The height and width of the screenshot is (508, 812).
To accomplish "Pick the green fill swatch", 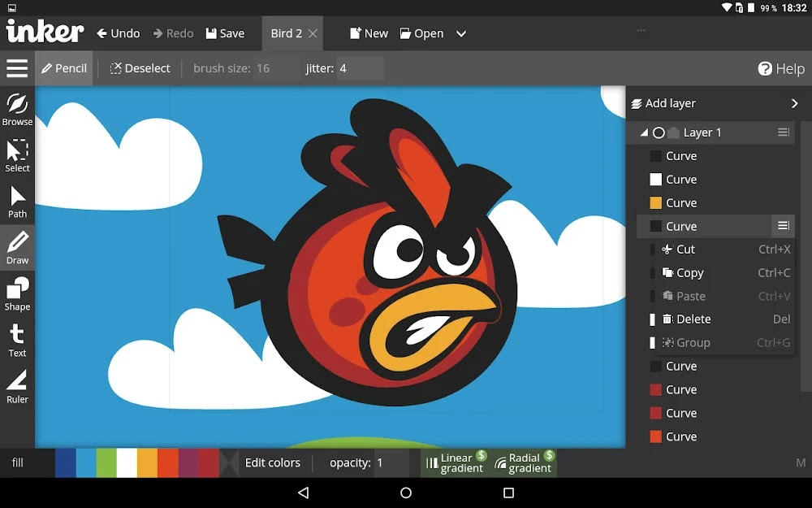I will coord(106,463).
